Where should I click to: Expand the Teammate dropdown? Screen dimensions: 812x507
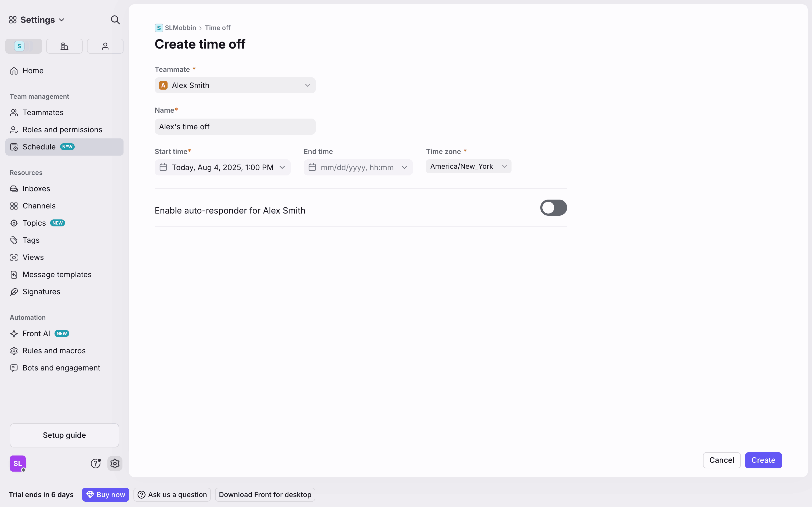pos(307,86)
